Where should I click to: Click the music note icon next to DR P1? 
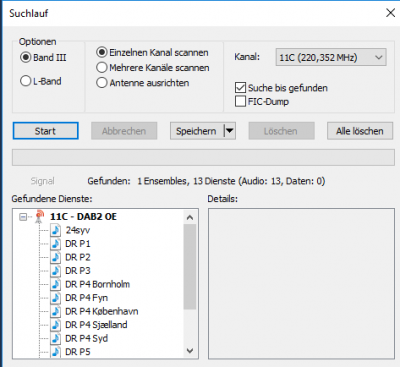[56, 244]
